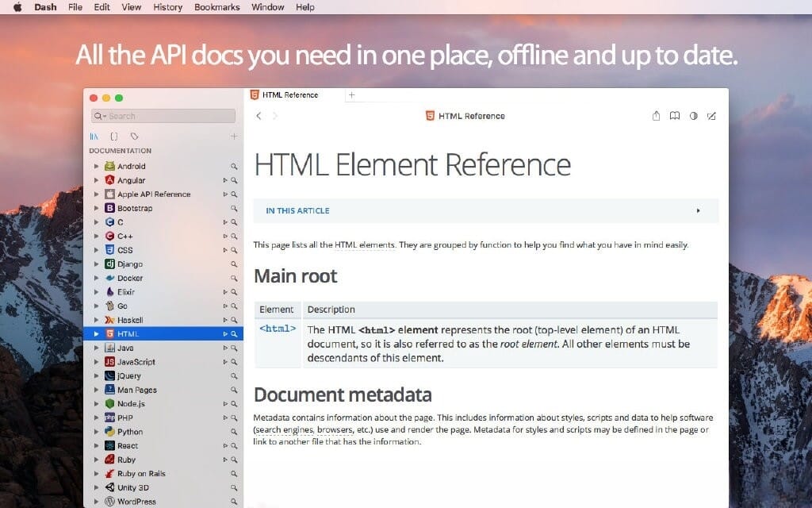Expand the C docset tree
Viewport: 812px width, 508px height.
[x=96, y=222]
